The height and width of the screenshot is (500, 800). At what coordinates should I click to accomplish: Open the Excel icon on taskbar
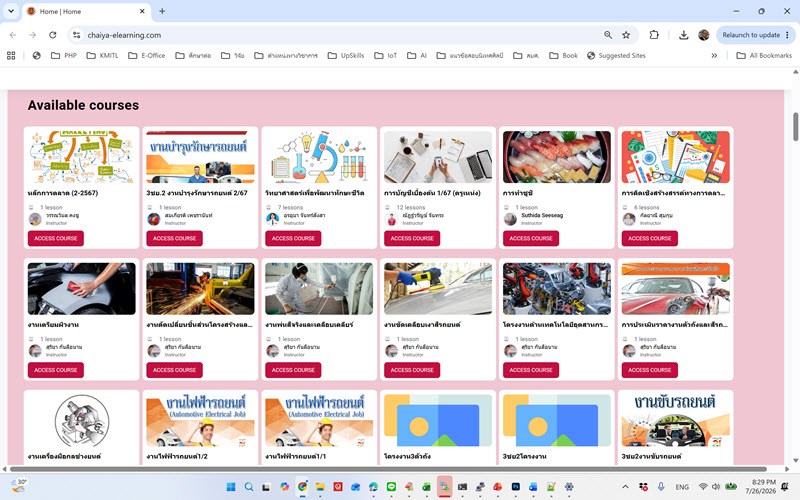click(x=427, y=487)
